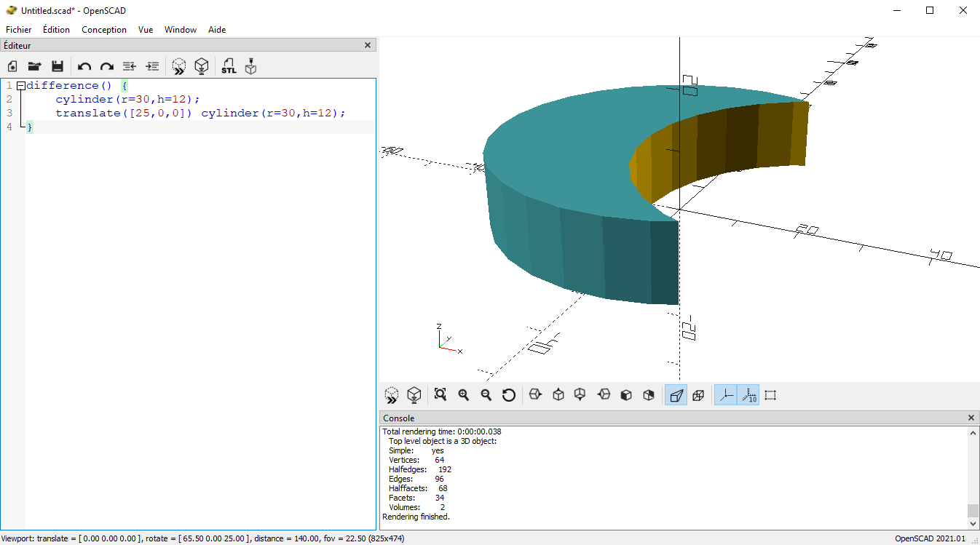Toggle the Show Scale Markers button
Screen dimensions: 980x545
[748, 395]
